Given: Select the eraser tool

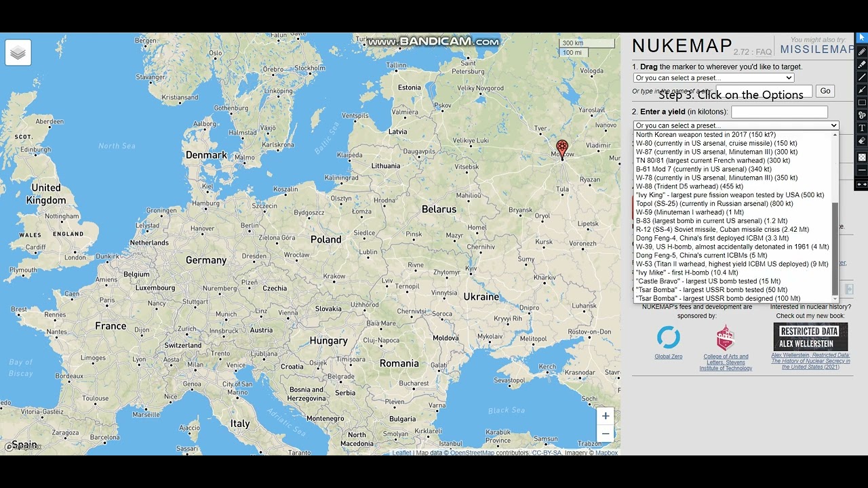Looking at the screenshot, I should [x=862, y=141].
